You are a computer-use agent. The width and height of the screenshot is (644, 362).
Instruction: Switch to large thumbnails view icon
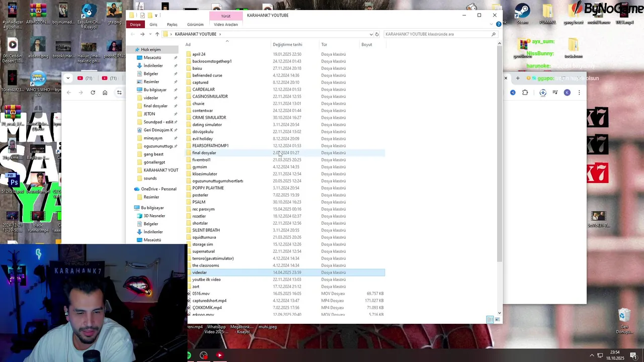click(498, 320)
